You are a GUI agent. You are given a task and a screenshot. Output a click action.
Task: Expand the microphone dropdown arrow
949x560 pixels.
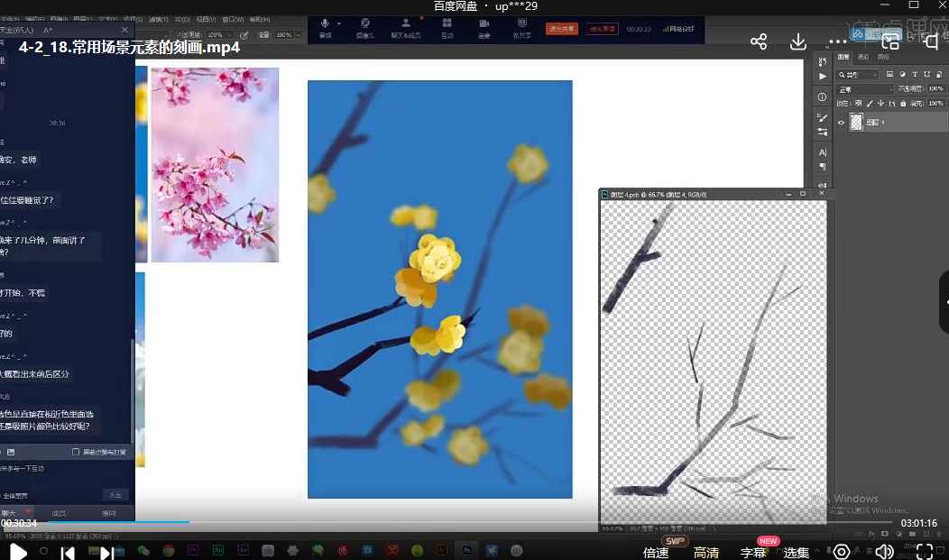338,23
